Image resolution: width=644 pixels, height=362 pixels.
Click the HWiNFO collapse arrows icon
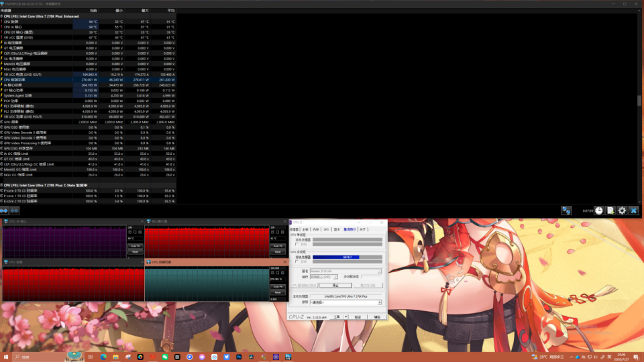[x=14, y=210]
